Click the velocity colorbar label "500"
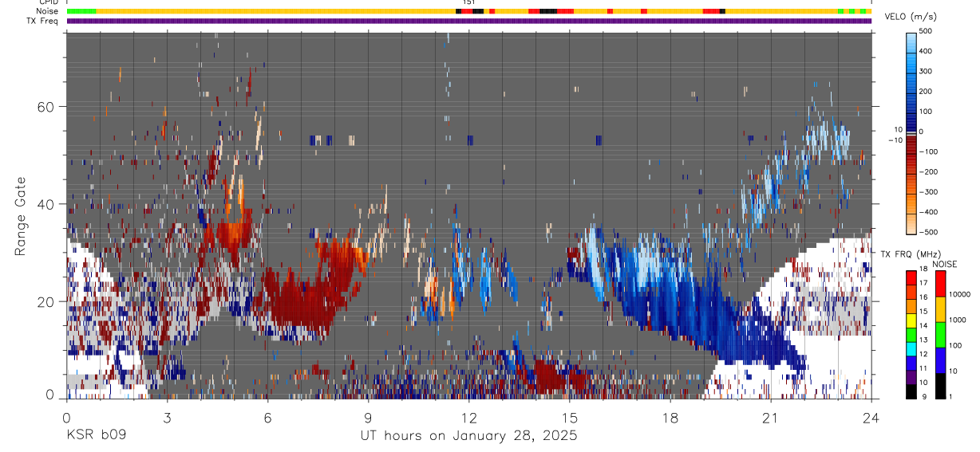 point(927,31)
